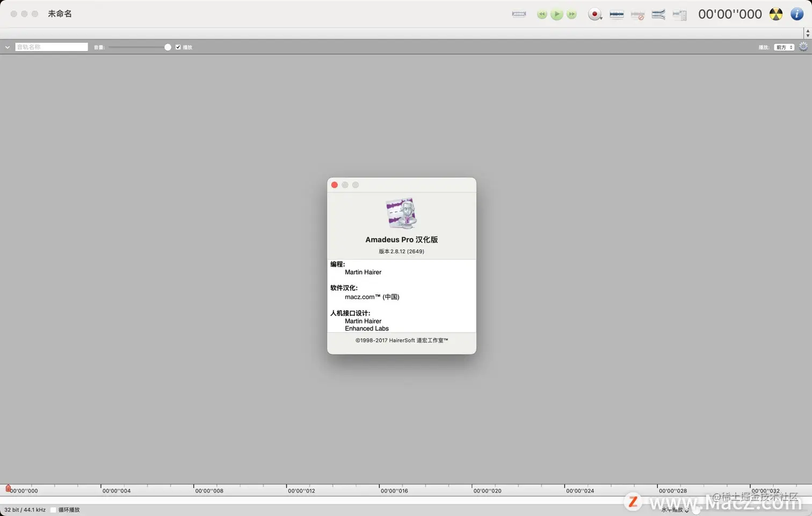812x516 pixels.
Task: Click the waveform icon with red prohibition sign
Action: (637, 15)
